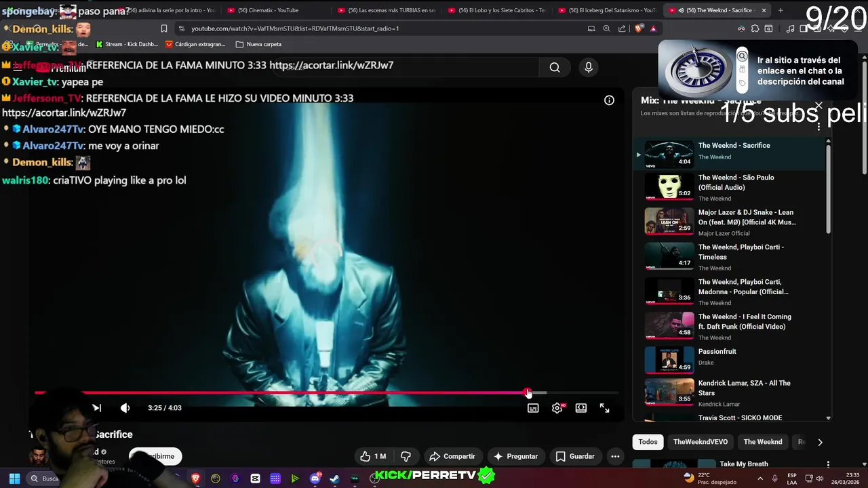Open Steam from the taskbar
The height and width of the screenshot is (488, 868).
[x=334, y=479]
